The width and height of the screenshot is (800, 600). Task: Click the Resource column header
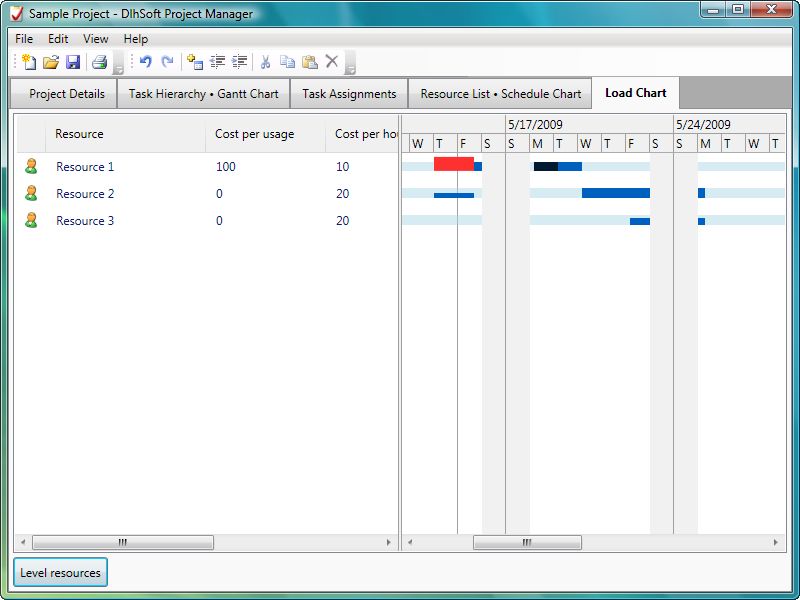tap(126, 134)
